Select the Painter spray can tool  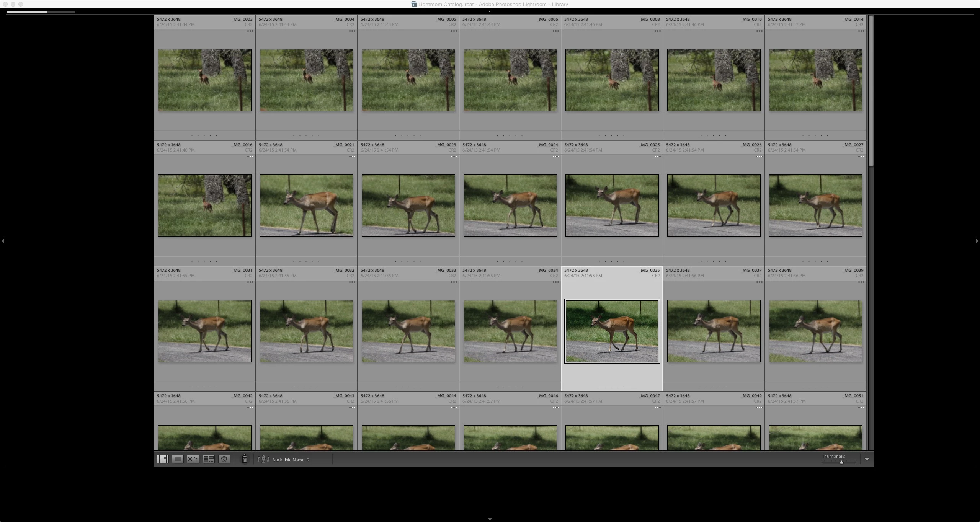point(245,459)
